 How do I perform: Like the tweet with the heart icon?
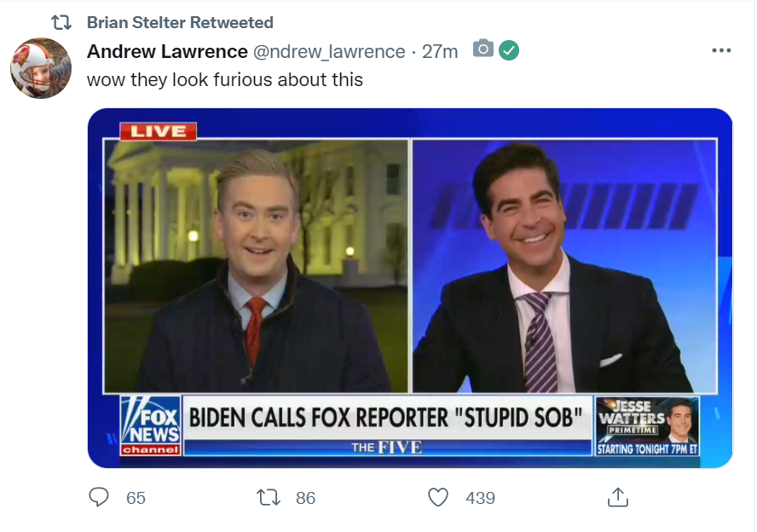coord(438,497)
